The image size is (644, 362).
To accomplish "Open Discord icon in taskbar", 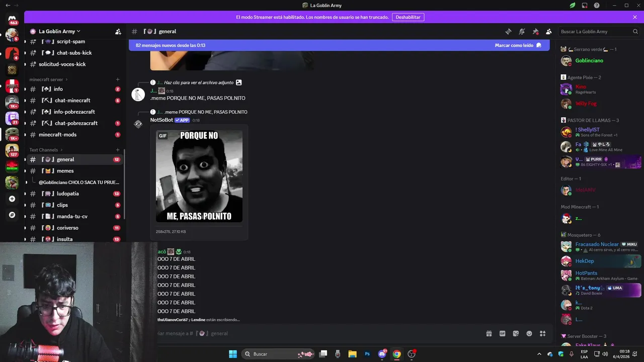I will [382, 354].
